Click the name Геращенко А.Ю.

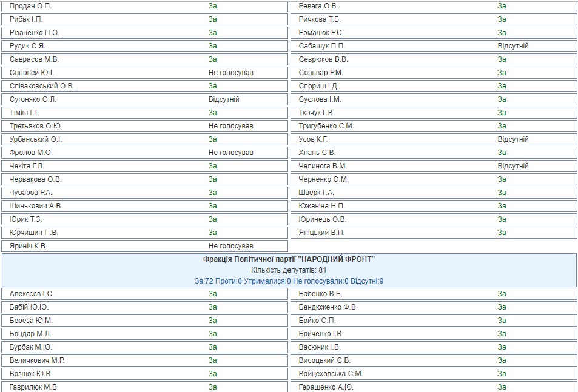click(x=326, y=387)
